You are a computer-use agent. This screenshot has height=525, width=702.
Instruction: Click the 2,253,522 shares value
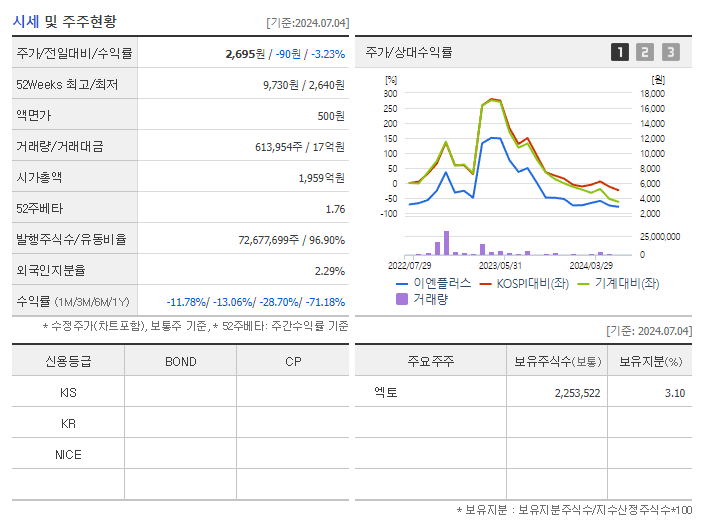click(x=578, y=393)
